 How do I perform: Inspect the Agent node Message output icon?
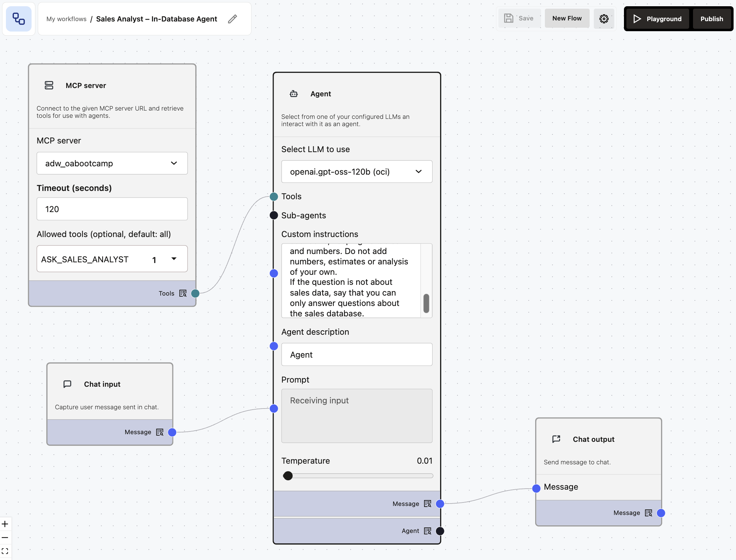[x=428, y=504]
